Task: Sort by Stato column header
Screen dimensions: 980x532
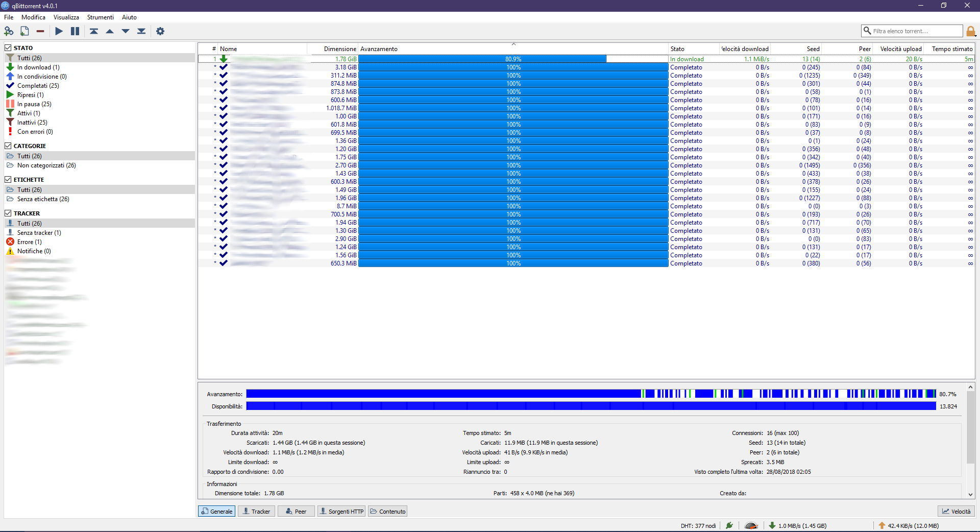Action: (694, 49)
